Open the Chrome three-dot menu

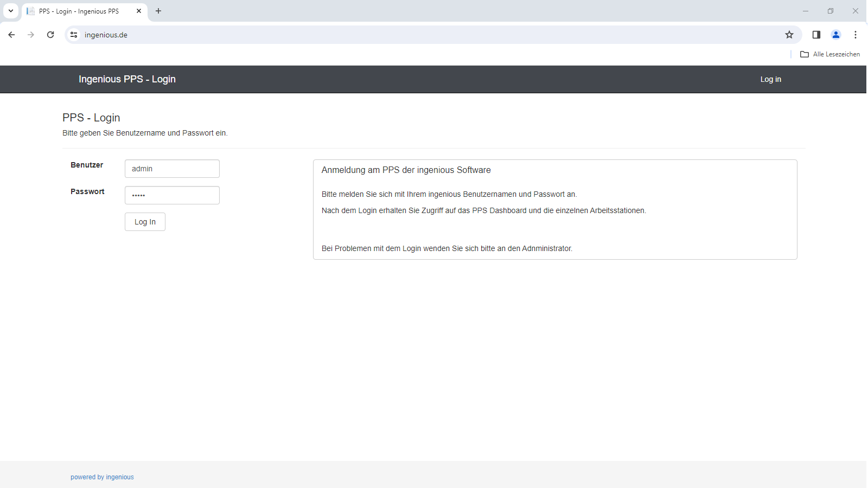[x=856, y=35]
